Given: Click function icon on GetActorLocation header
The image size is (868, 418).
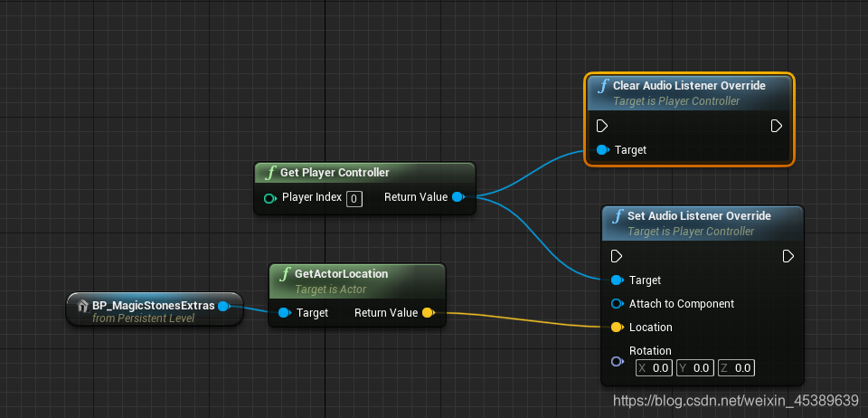Looking at the screenshot, I should click(285, 274).
